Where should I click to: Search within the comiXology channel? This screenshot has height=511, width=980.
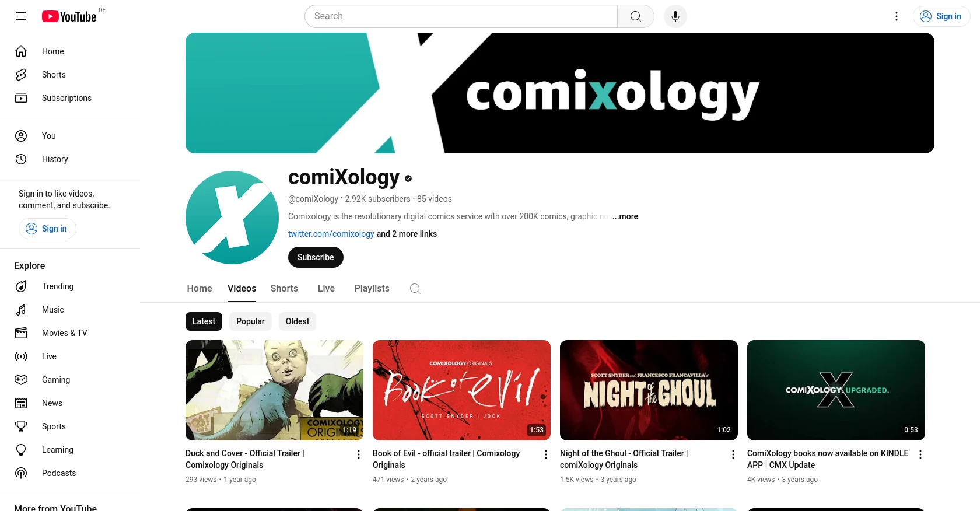tap(415, 289)
